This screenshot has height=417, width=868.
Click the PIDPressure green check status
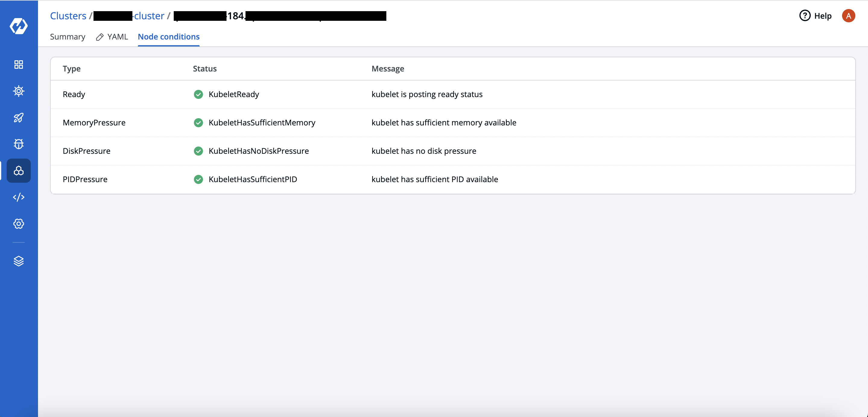(198, 179)
